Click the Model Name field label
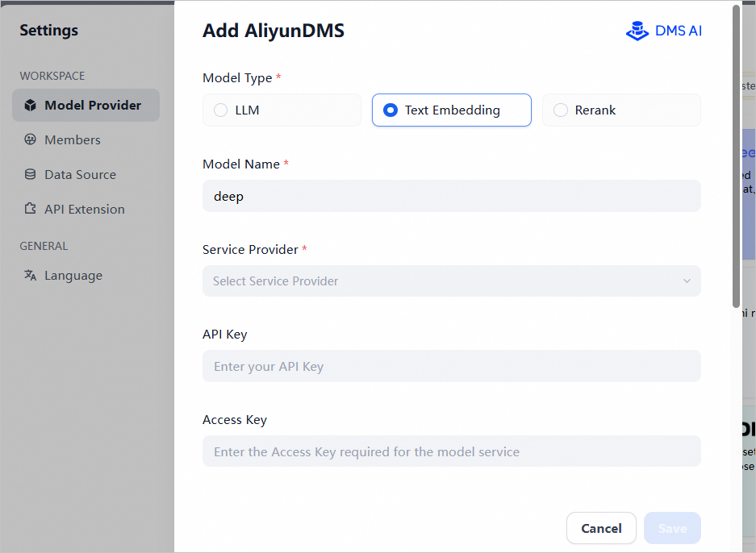The height and width of the screenshot is (553, 756). click(241, 164)
